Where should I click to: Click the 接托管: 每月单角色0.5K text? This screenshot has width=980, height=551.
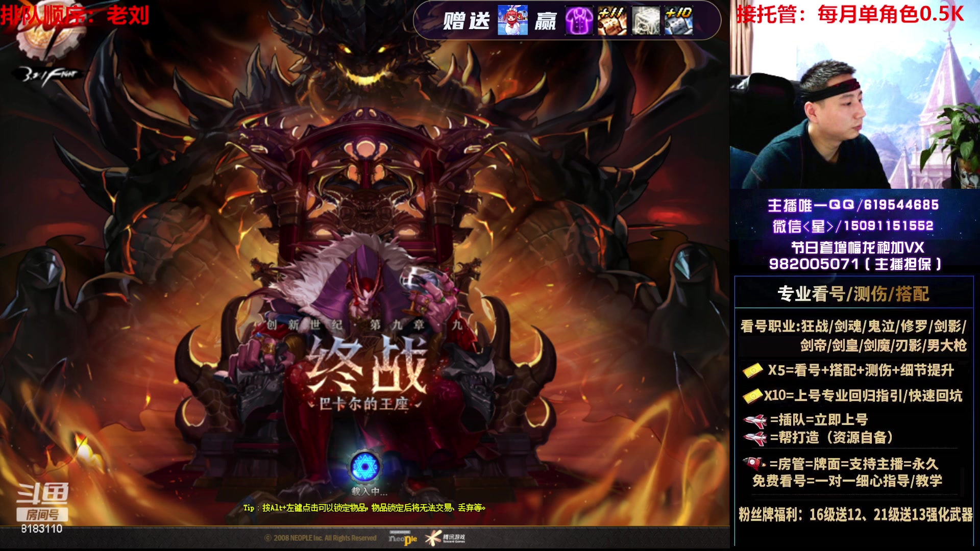850,14
